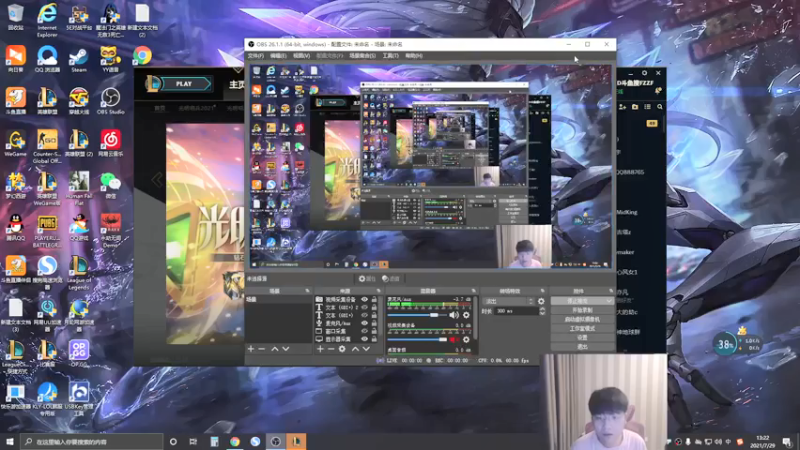
Task: Click 工作室模式 button in OBS controls
Action: 582,329
